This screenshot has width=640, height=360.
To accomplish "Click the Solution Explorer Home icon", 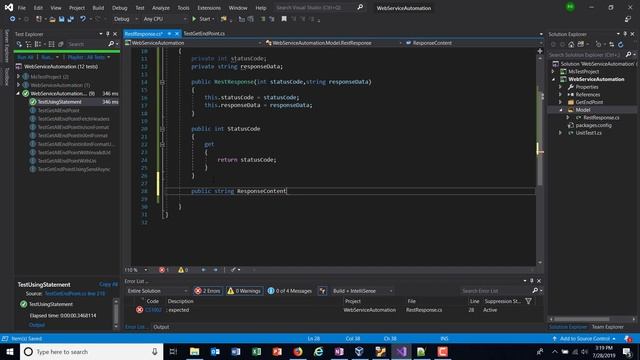I will pos(571,44).
